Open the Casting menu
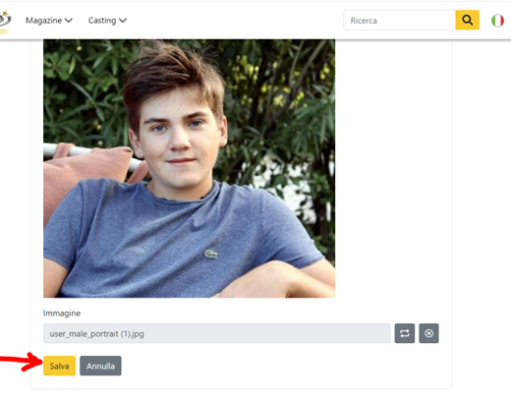The image size is (511, 400). tap(107, 21)
